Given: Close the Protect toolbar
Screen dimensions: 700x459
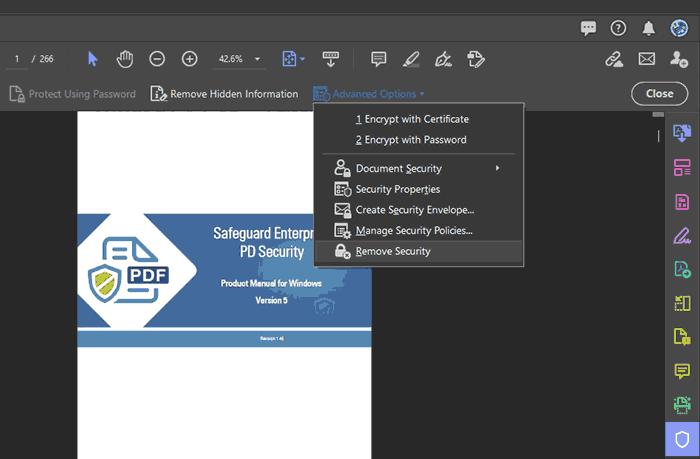Looking at the screenshot, I should (x=659, y=94).
